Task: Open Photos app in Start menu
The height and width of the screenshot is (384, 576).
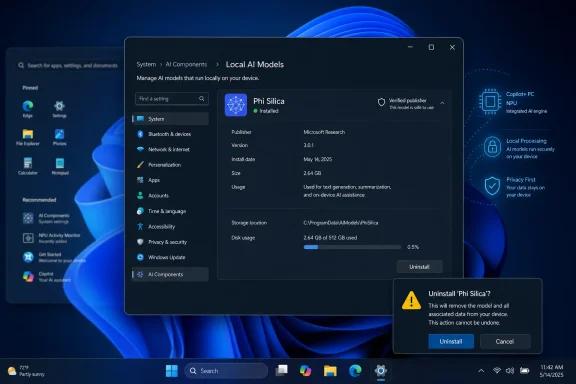Action: click(x=59, y=137)
